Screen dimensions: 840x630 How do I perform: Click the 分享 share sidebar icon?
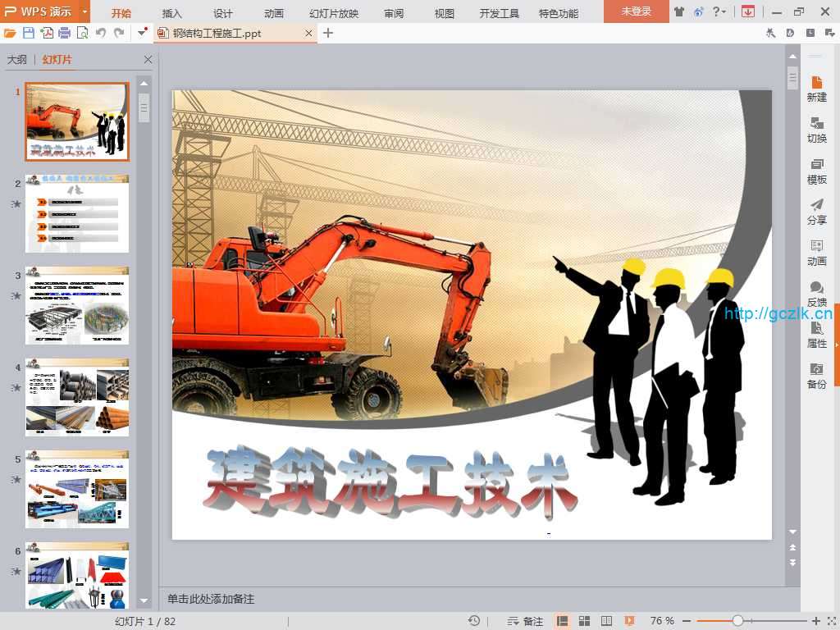[816, 212]
